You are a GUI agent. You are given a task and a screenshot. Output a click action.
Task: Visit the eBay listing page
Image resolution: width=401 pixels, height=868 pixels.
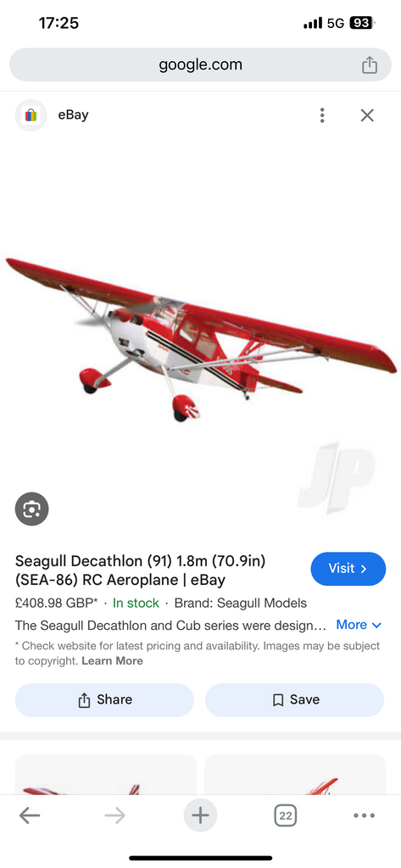coord(348,569)
